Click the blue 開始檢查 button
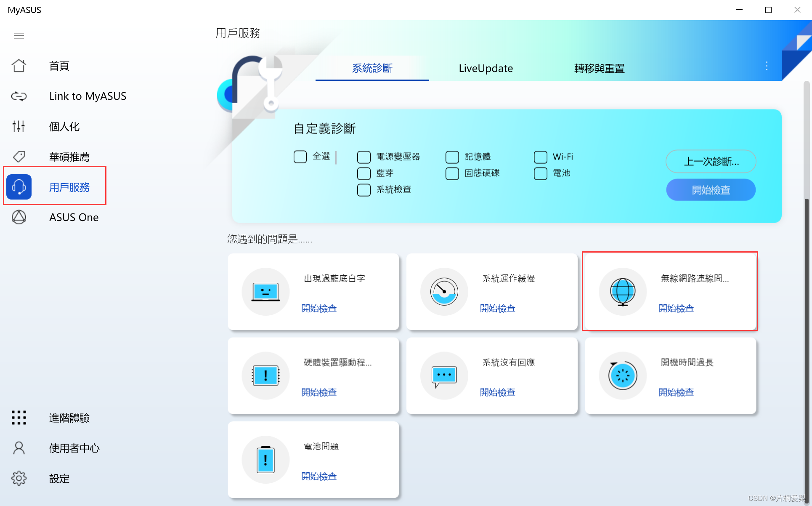The height and width of the screenshot is (506, 812). (711, 190)
